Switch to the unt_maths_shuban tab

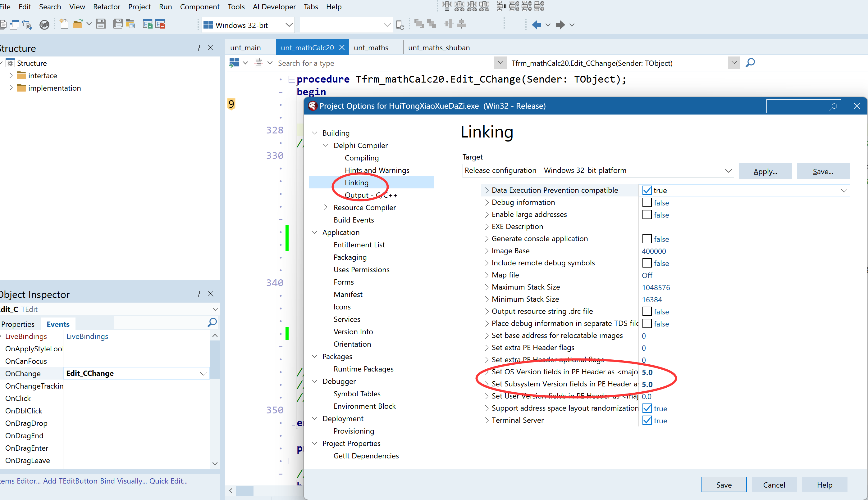click(x=439, y=48)
